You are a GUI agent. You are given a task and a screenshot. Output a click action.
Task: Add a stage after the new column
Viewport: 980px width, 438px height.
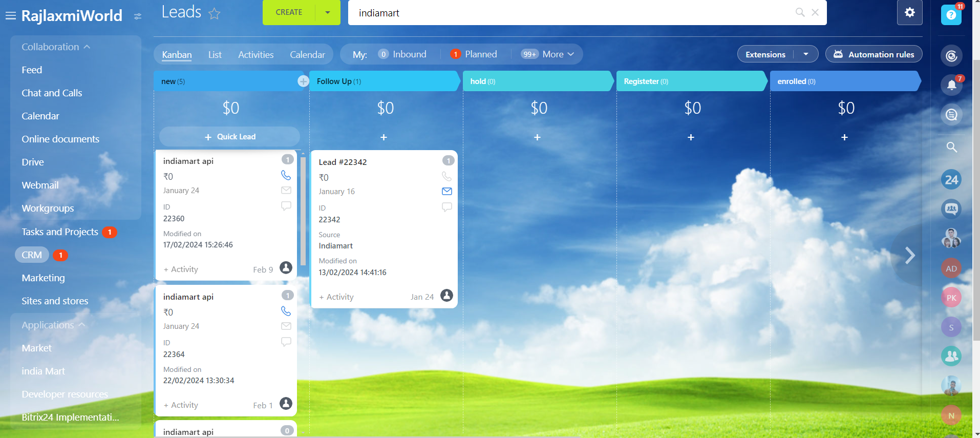point(303,81)
